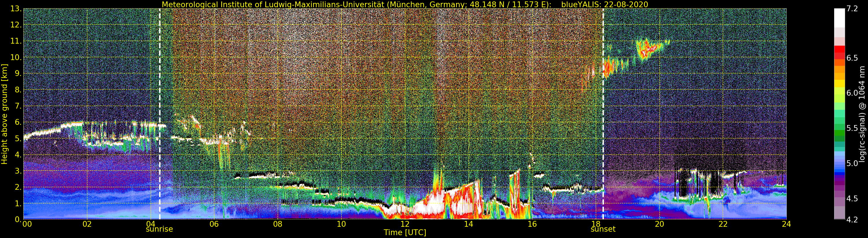Select the white dashed sunset line
The width and height of the screenshot is (868, 238).
pos(603,101)
